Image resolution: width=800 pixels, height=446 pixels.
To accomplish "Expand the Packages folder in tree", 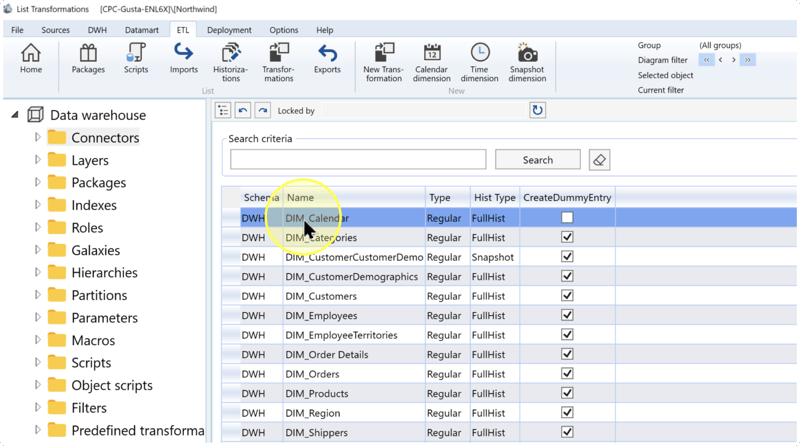I will [37, 182].
